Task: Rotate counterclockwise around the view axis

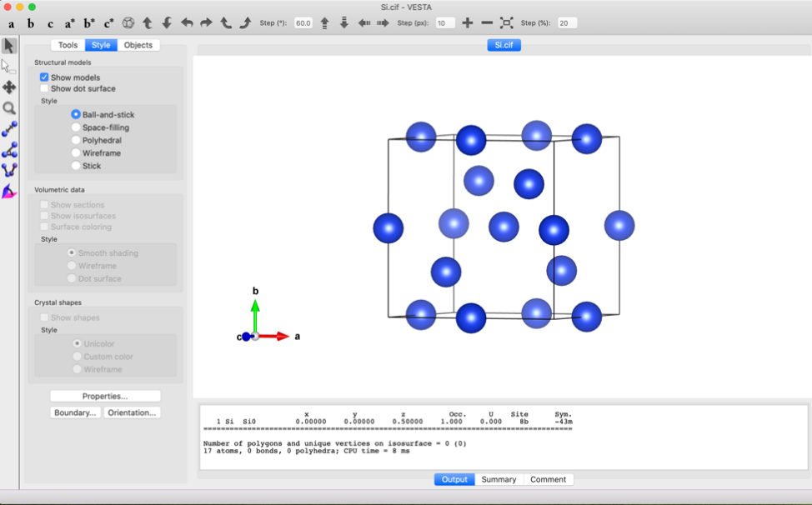Action: pyautogui.click(x=226, y=22)
